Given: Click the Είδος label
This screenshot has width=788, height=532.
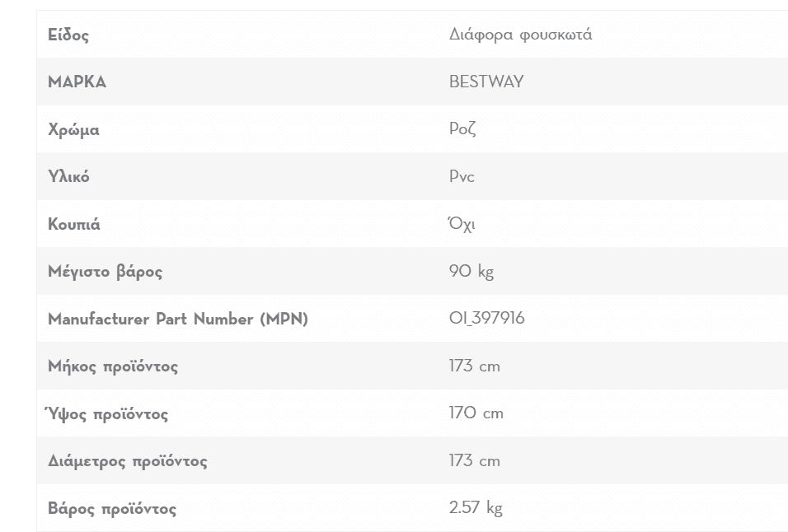Looking at the screenshot, I should 68,35.
